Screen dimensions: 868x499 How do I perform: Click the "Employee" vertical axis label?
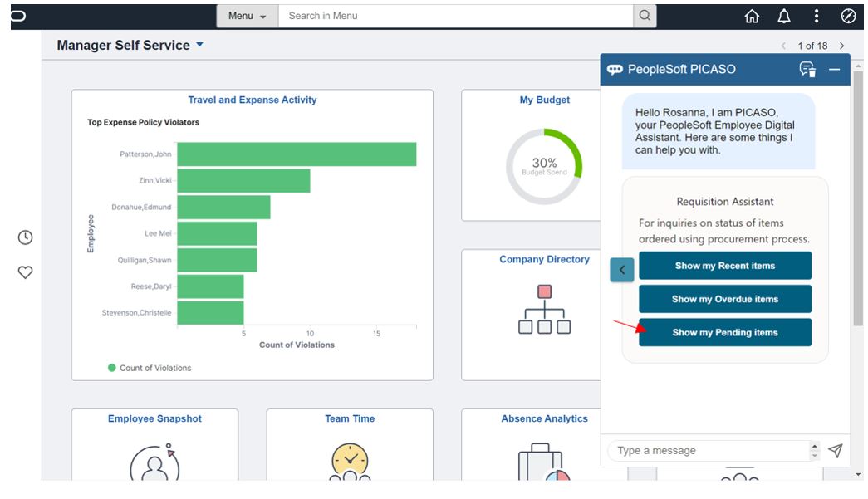click(91, 233)
